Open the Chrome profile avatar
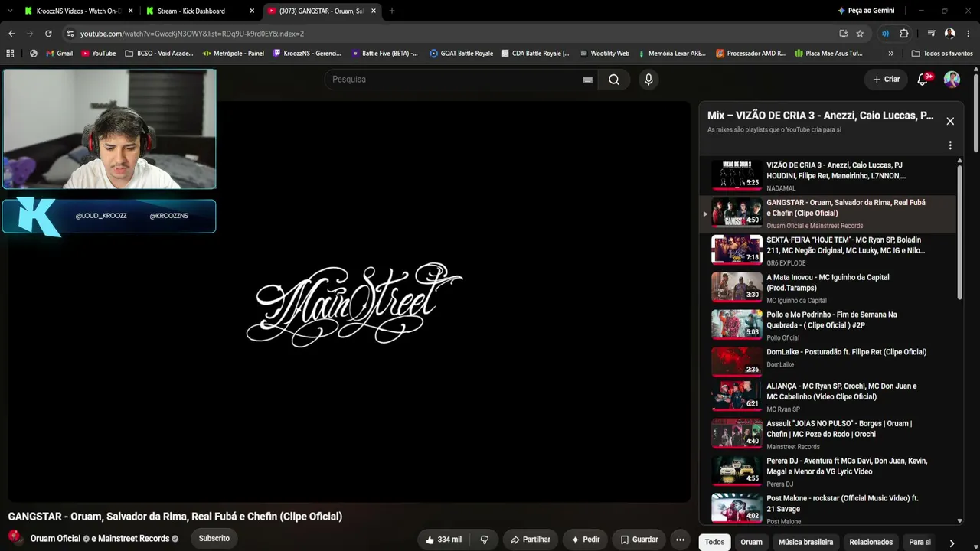The image size is (980, 551). [949, 34]
